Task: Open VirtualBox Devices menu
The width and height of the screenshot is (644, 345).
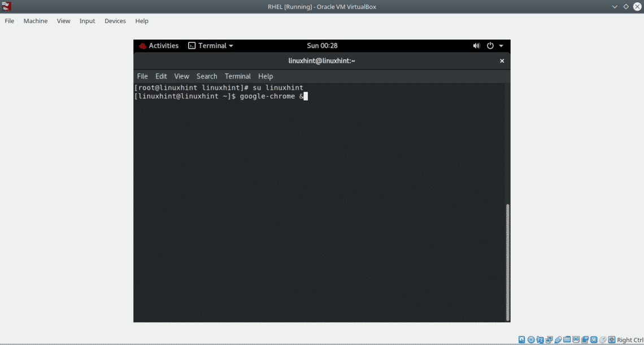Action: point(115,21)
